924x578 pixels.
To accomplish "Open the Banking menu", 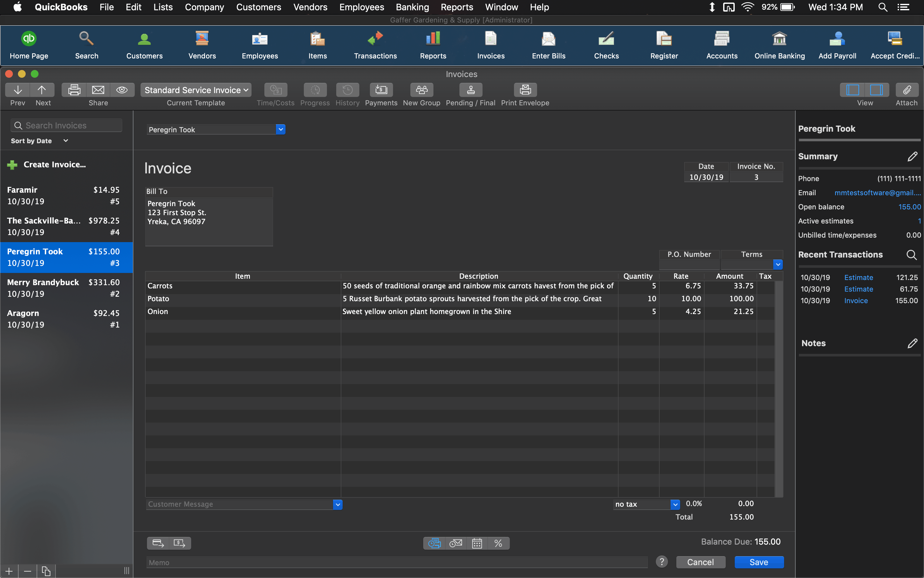I will (412, 7).
